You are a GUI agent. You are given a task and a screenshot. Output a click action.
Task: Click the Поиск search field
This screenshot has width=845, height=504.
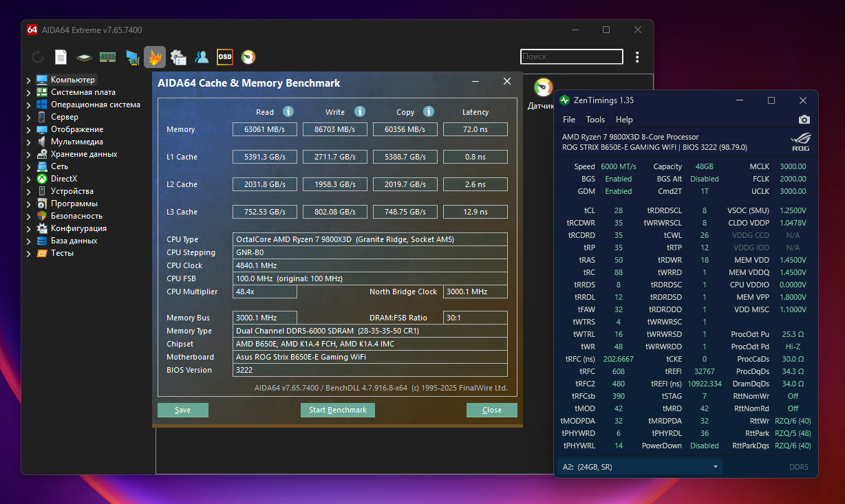pyautogui.click(x=571, y=56)
